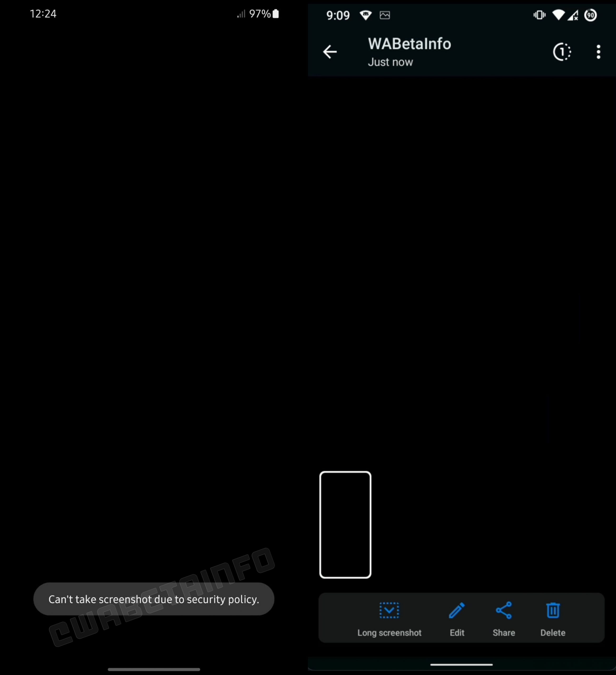The height and width of the screenshot is (675, 616).
Task: Open the three-dot menu in WABetaInfo chat
Action: pyautogui.click(x=598, y=52)
